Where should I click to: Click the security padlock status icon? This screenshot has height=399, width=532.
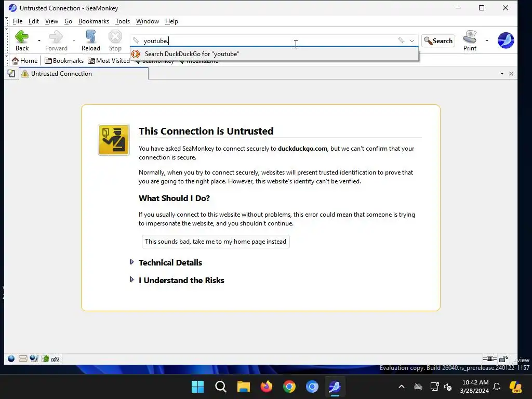[503, 359]
